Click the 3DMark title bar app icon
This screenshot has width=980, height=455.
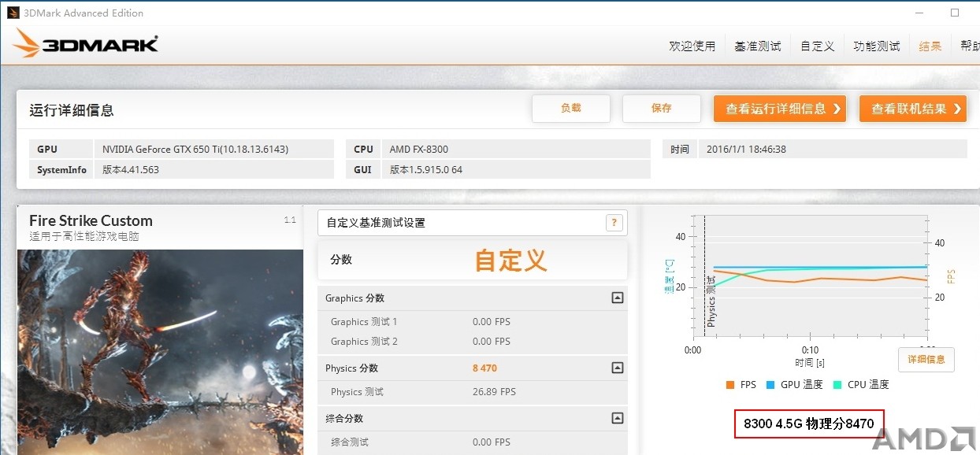(x=13, y=13)
